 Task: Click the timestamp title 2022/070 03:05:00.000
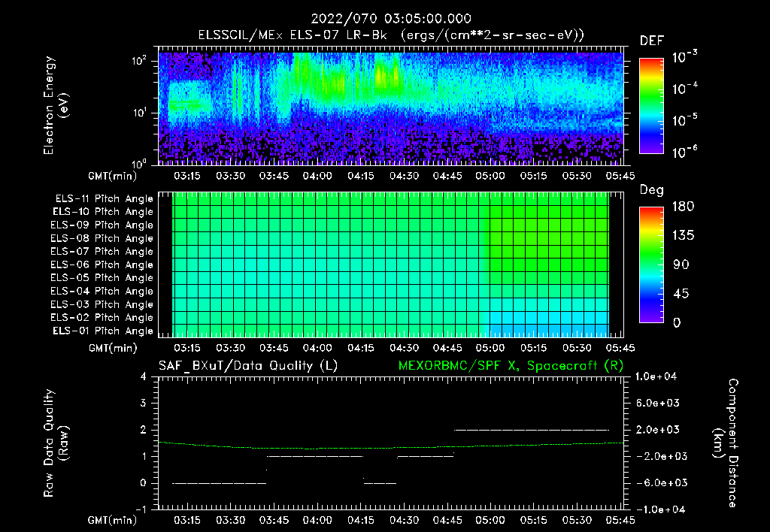[391, 19]
